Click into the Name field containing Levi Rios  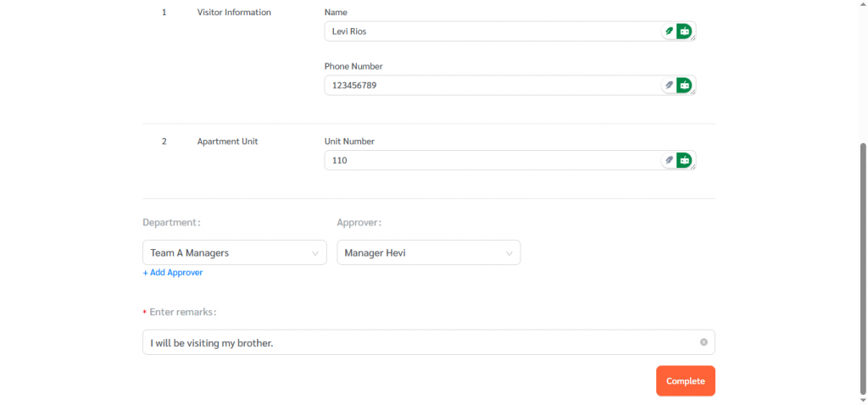483,31
